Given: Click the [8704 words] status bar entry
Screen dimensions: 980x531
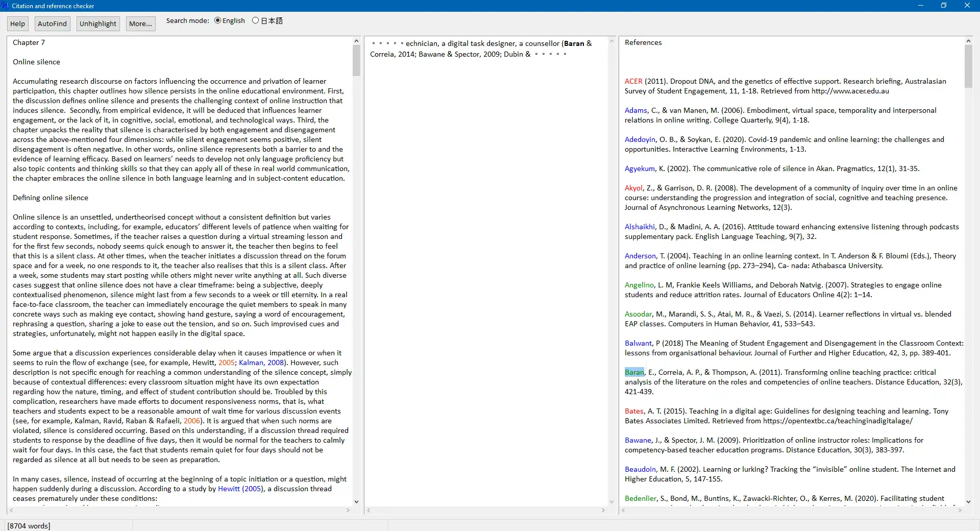Looking at the screenshot, I should click(x=29, y=526).
